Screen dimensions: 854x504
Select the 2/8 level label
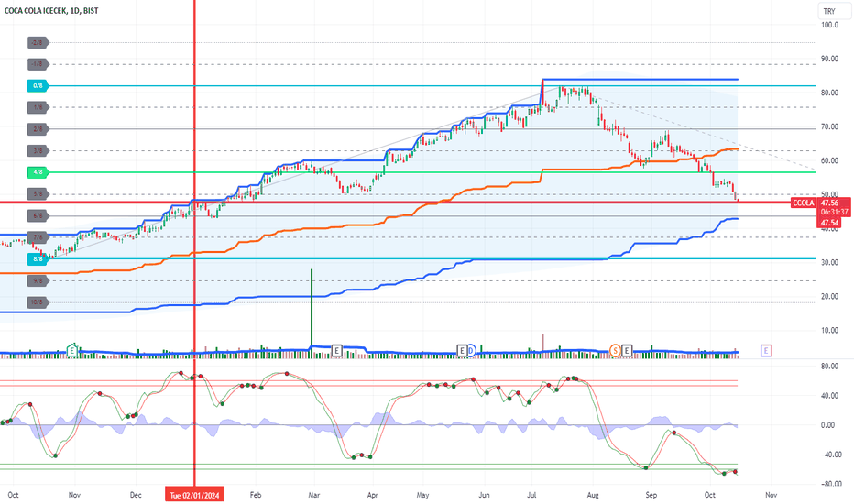38,129
